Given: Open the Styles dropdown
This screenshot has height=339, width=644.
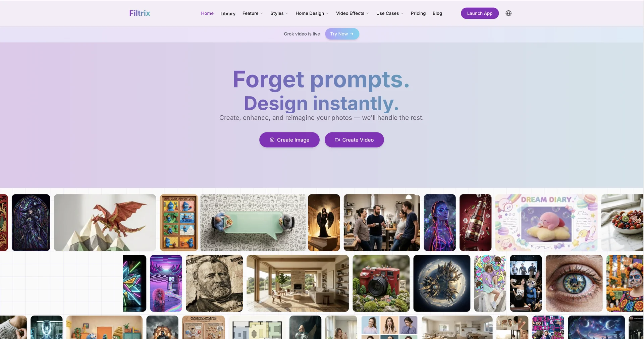Looking at the screenshot, I should (x=279, y=13).
